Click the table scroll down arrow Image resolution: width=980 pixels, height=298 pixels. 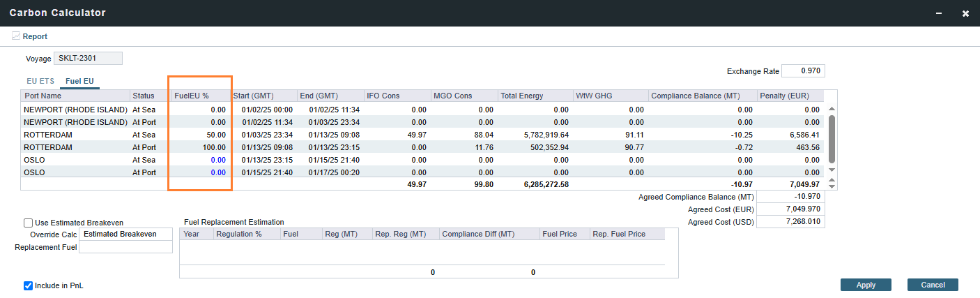pyautogui.click(x=832, y=171)
